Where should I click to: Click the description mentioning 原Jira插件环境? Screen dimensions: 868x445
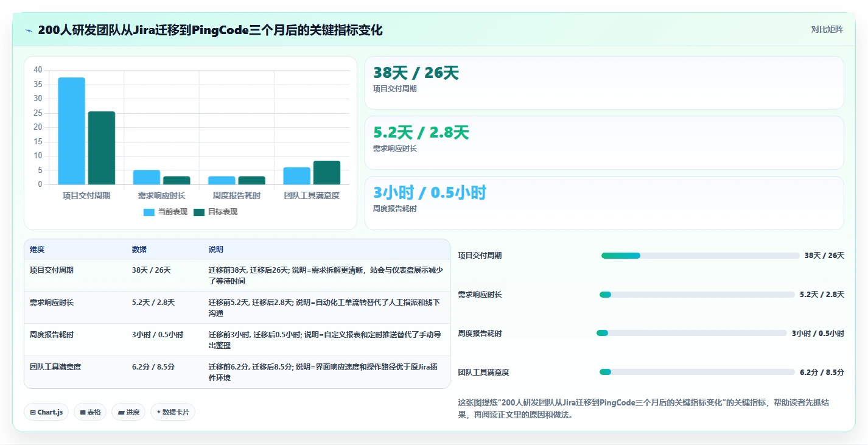323,373
